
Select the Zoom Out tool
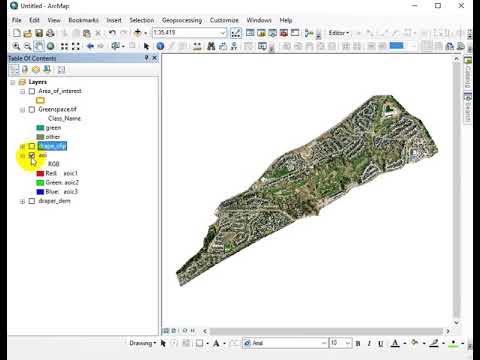pyautogui.click(x=28, y=46)
